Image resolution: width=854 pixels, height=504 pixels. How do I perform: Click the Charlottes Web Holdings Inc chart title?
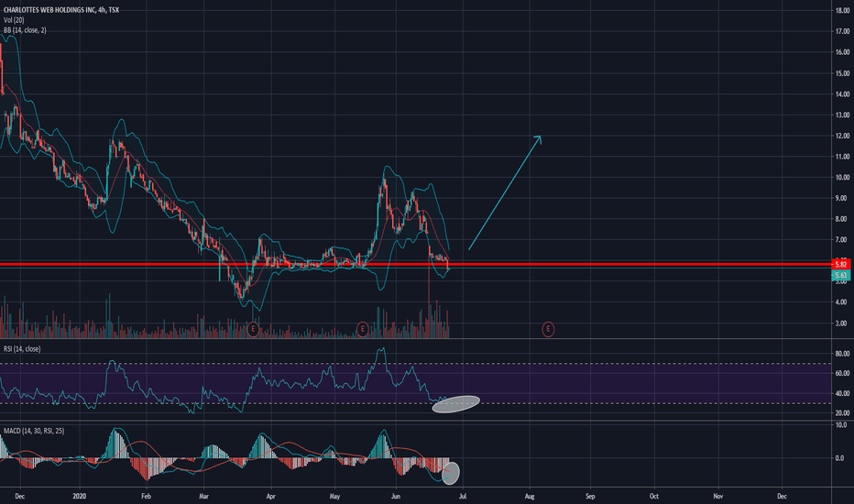click(x=61, y=10)
